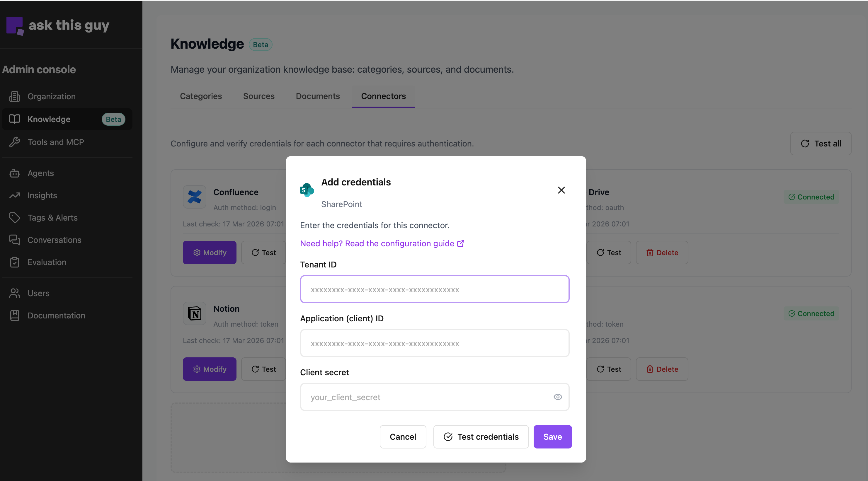Open Insights in the sidebar
The image size is (868, 481).
[x=42, y=195]
